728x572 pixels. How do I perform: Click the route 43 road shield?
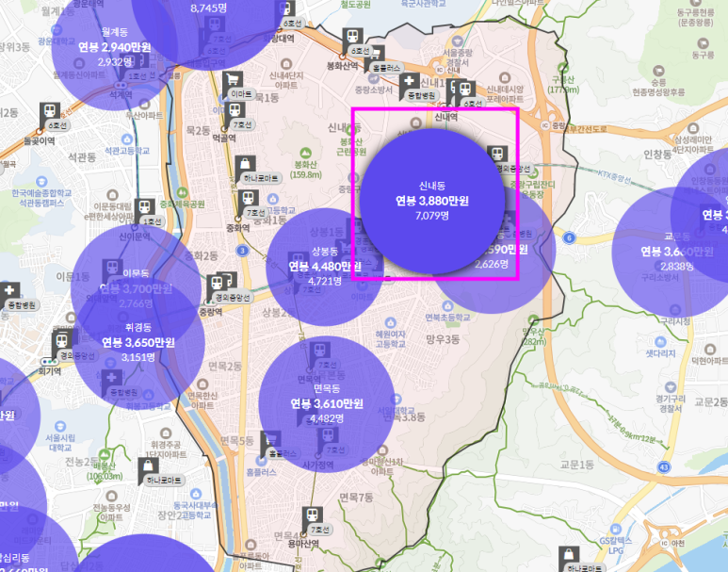tap(663, 466)
